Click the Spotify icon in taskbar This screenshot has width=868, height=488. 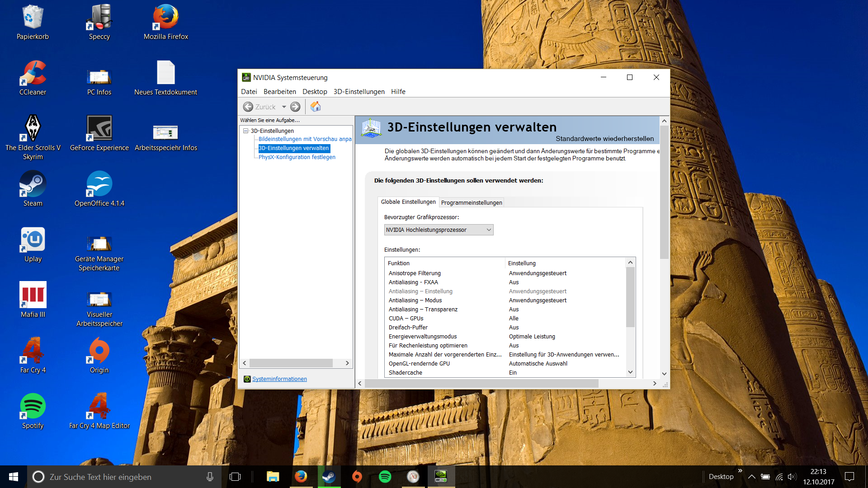coord(385,477)
